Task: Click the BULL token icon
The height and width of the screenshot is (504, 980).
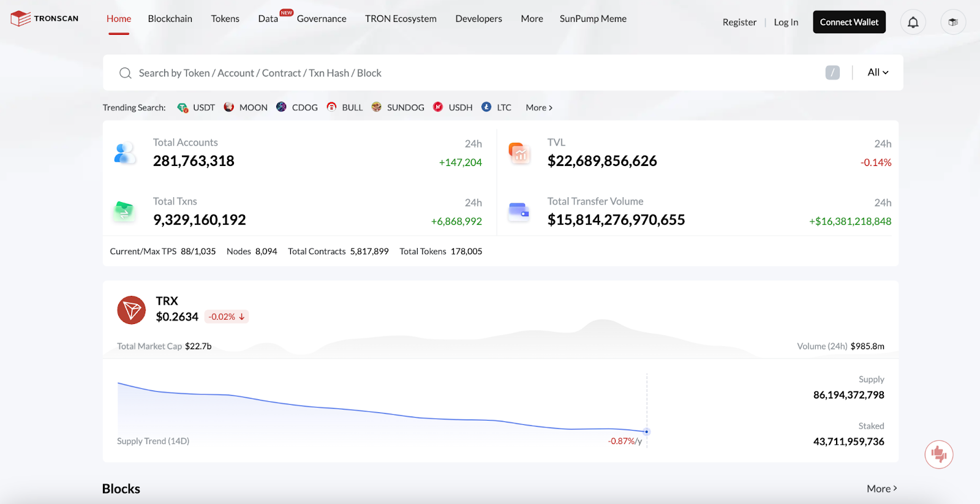Action: pos(331,107)
